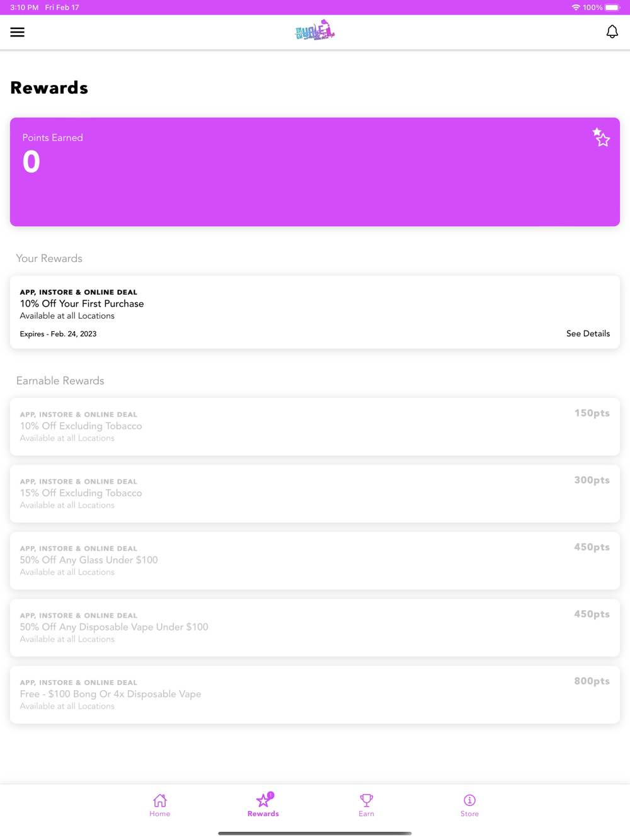This screenshot has height=840, width=630.
Task: Tap See Details on first purchase reward
Action: pos(588,334)
